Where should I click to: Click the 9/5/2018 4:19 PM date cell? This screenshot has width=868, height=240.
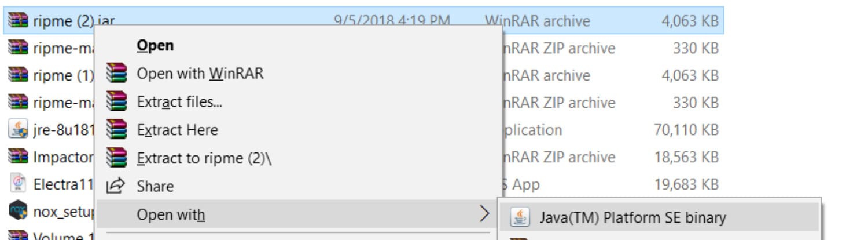392,21
